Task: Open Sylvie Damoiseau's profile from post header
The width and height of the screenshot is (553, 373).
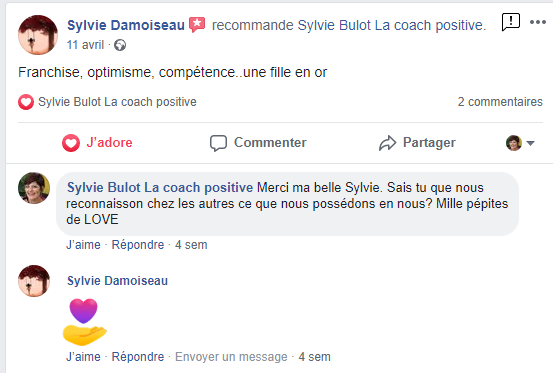Action: pos(126,25)
